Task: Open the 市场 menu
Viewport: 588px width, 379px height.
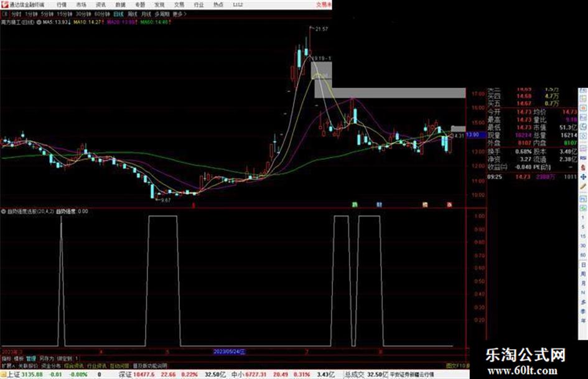Action: point(81,4)
